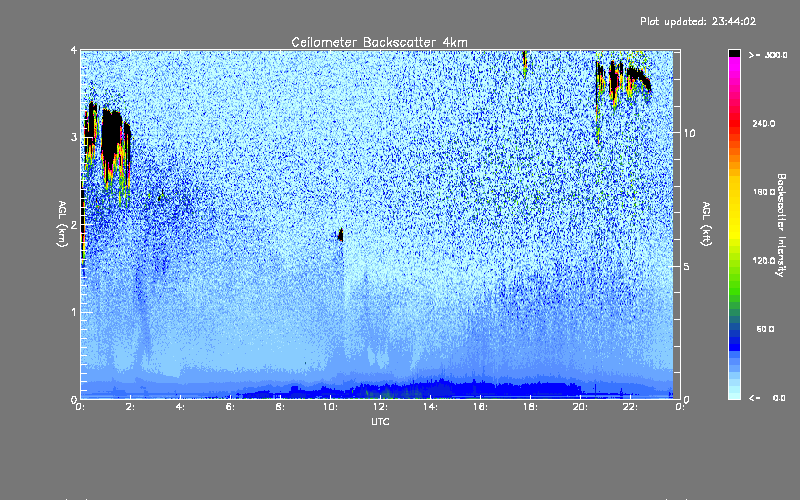The image size is (800, 500).
Task: Click the '240.0' colorbar label
Action: pos(764,123)
